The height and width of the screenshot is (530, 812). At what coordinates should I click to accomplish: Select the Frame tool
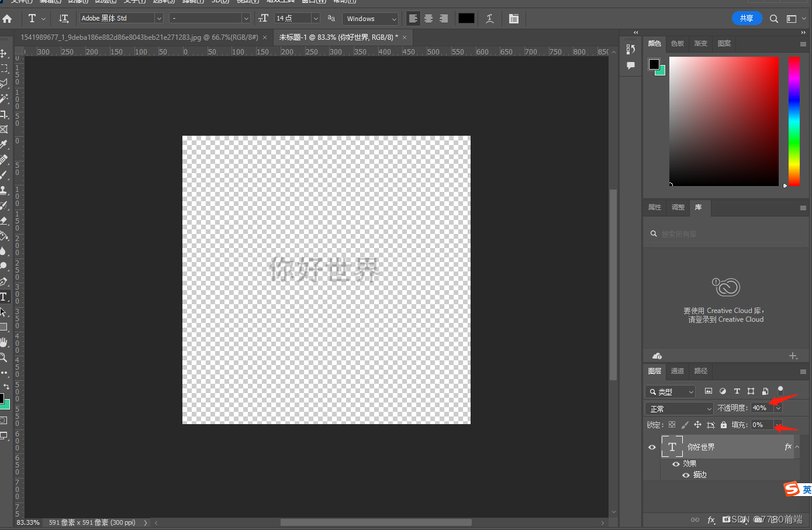tap(4, 129)
